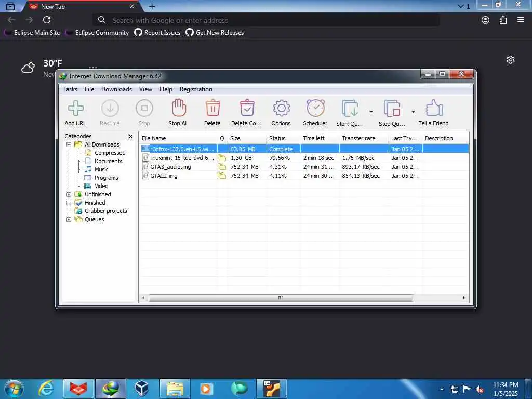
Task: Click the Delete trash icon
Action: pyautogui.click(x=212, y=108)
